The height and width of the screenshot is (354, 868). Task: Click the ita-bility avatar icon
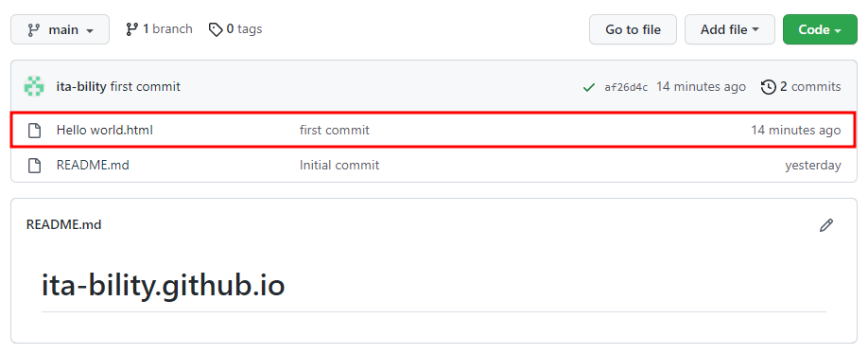pyautogui.click(x=34, y=87)
